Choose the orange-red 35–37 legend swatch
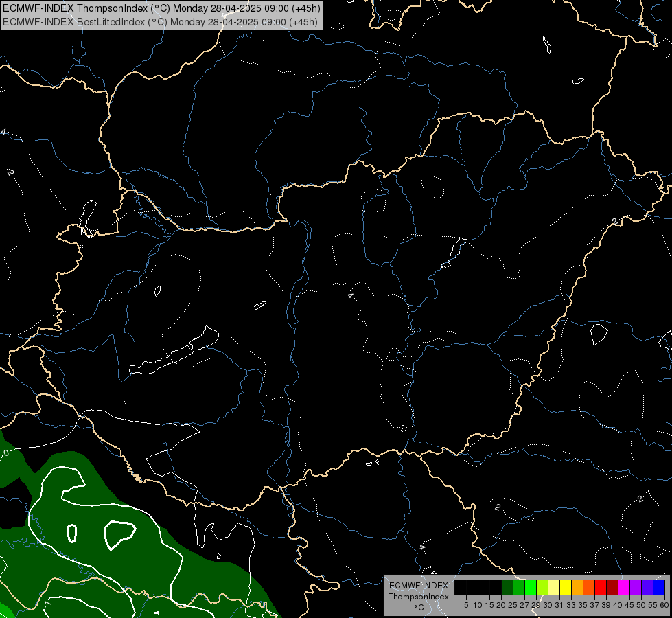Screen dimensions: 672x618 pos(589,587)
